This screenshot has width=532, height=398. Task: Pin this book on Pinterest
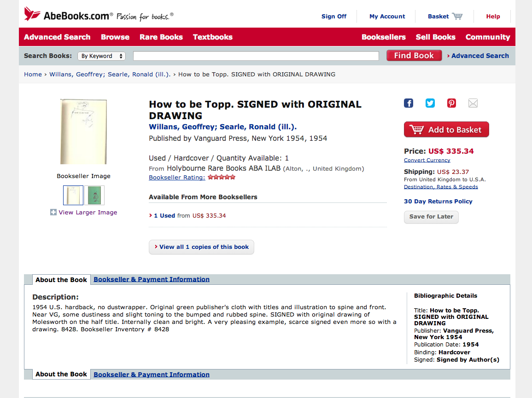(451, 103)
